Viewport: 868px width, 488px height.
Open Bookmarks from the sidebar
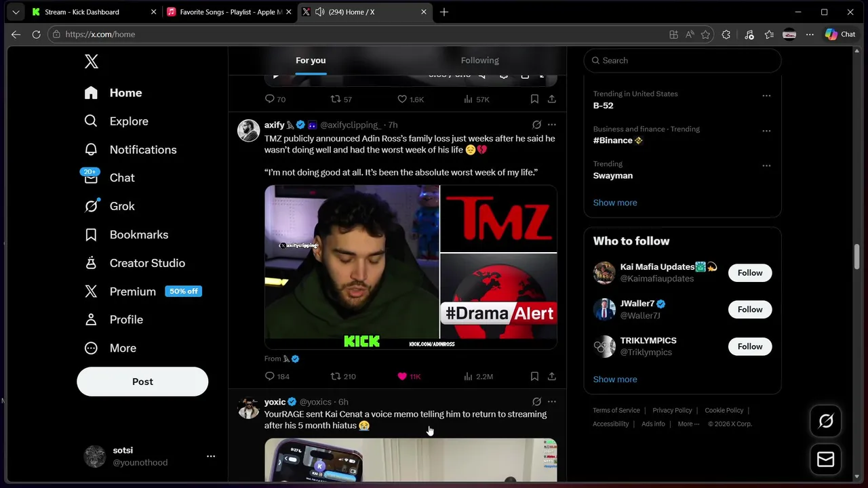[x=126, y=235]
